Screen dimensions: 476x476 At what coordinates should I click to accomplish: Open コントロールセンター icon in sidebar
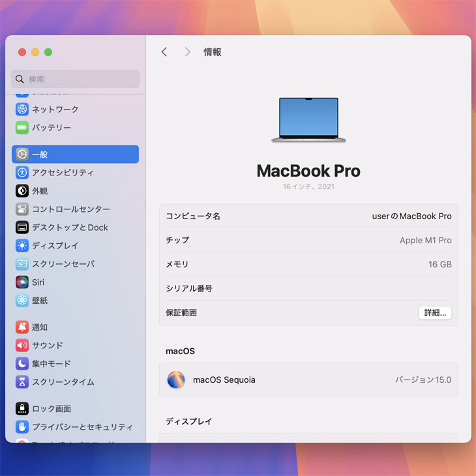(x=22, y=209)
